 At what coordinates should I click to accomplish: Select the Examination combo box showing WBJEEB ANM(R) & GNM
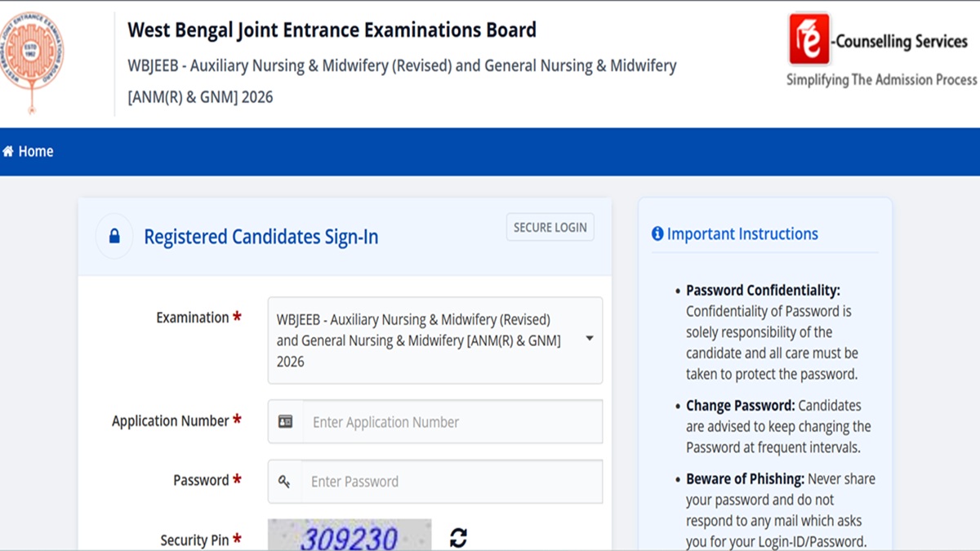click(425, 340)
